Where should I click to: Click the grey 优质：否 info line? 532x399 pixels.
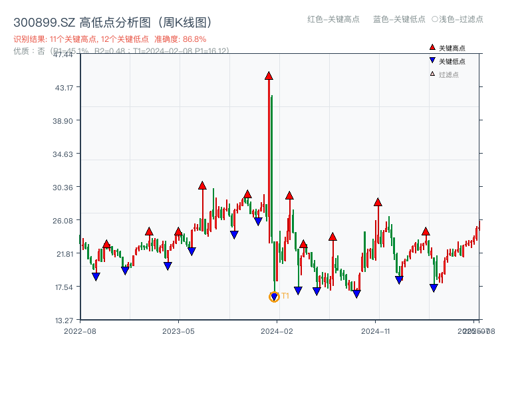122,51
